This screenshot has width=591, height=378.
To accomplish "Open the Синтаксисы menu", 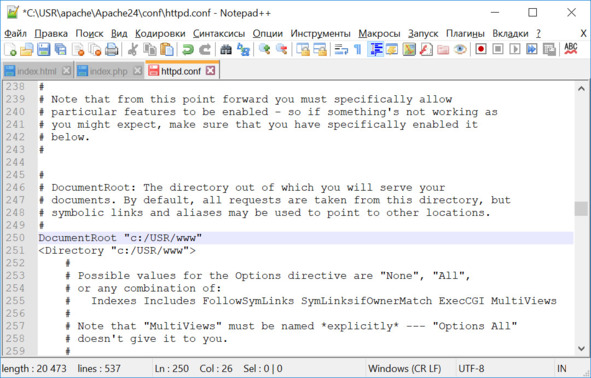I will (x=219, y=34).
